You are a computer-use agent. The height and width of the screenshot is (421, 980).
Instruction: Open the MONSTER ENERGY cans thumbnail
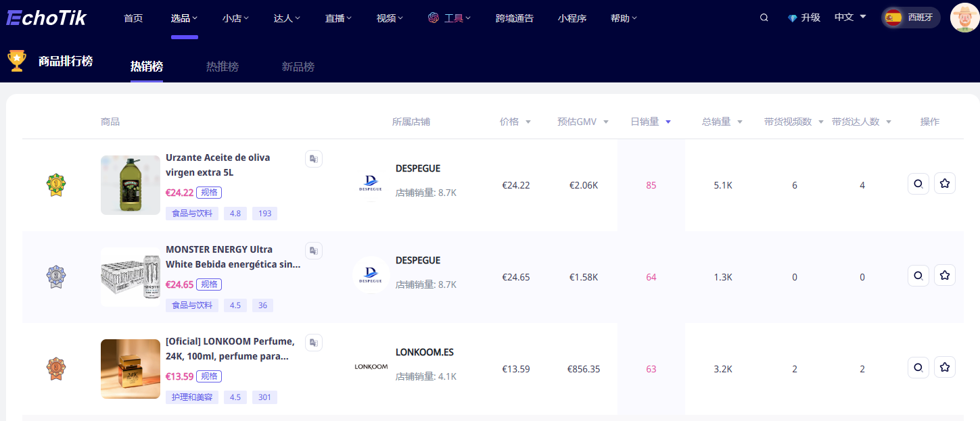click(x=131, y=277)
